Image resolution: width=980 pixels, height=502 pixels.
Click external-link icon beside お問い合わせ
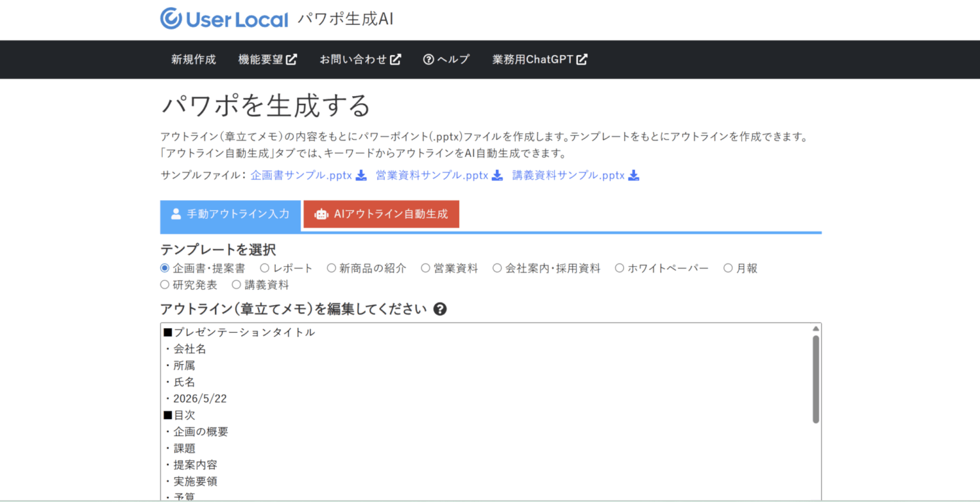tap(395, 59)
